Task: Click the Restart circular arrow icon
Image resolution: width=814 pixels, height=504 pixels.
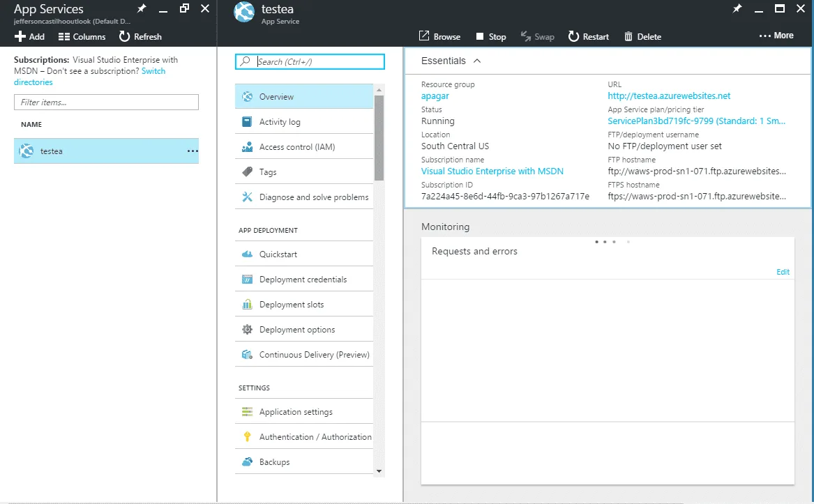Action: click(x=573, y=36)
